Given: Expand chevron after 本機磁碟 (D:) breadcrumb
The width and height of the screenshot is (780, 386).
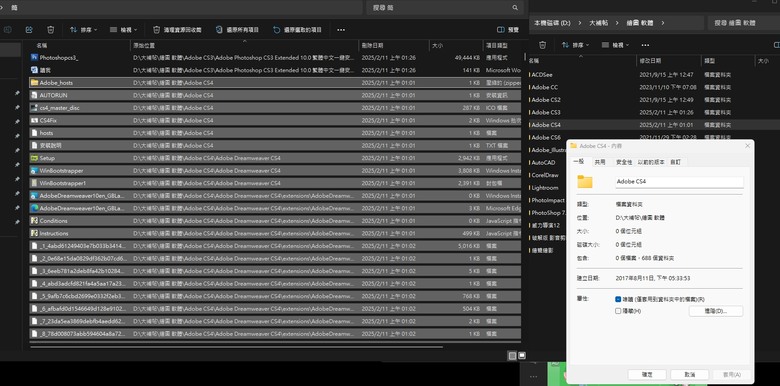Looking at the screenshot, I should tap(580, 23).
